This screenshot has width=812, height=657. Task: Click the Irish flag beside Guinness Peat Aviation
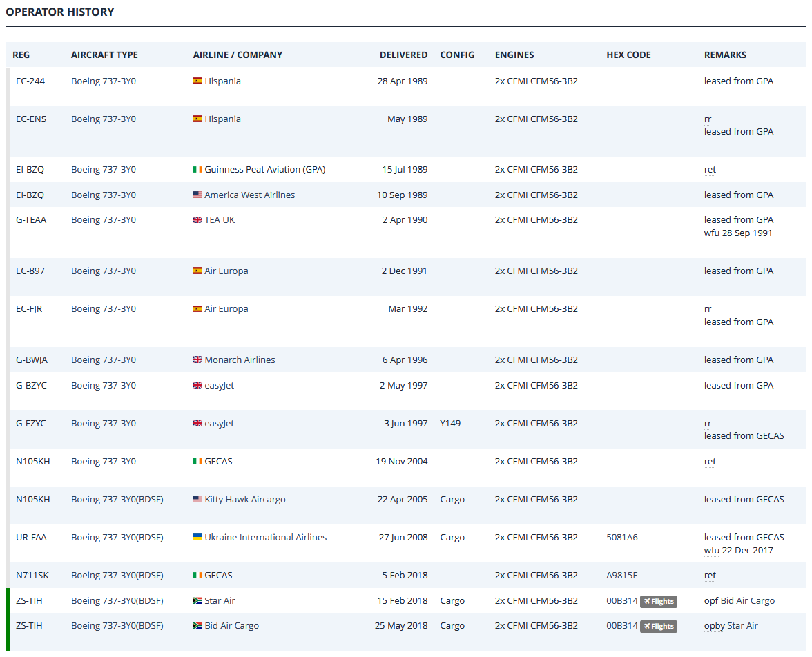click(x=197, y=169)
